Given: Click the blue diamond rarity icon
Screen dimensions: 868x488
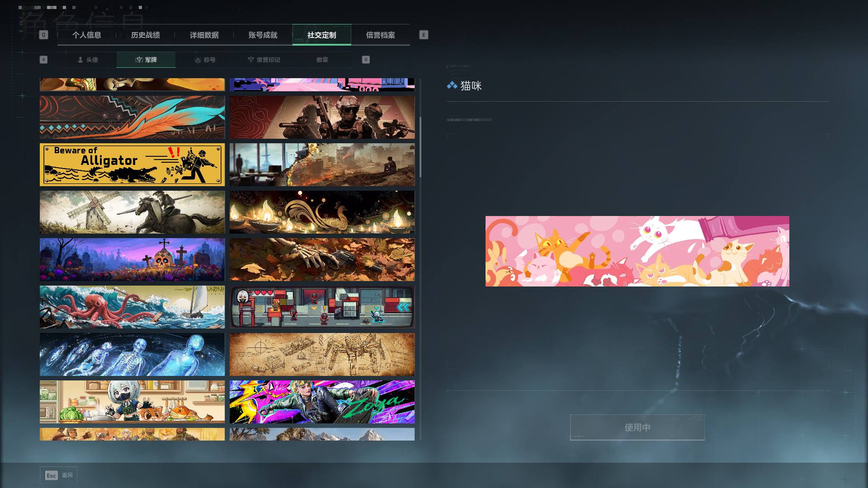Looking at the screenshot, I should (x=452, y=85).
